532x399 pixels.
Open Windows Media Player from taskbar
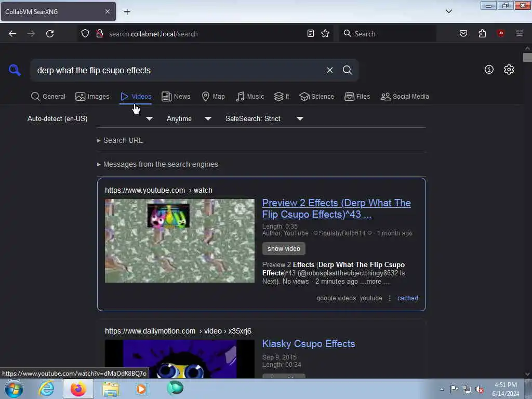[142, 389]
